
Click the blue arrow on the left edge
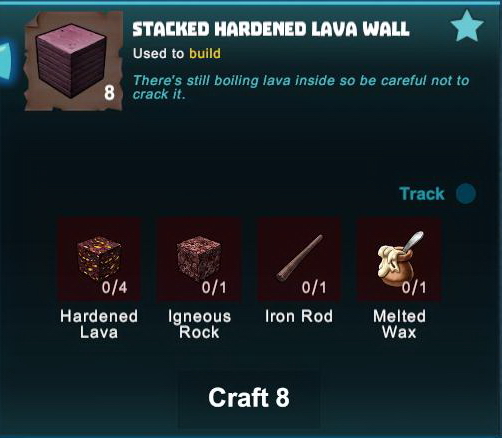(x=6, y=61)
